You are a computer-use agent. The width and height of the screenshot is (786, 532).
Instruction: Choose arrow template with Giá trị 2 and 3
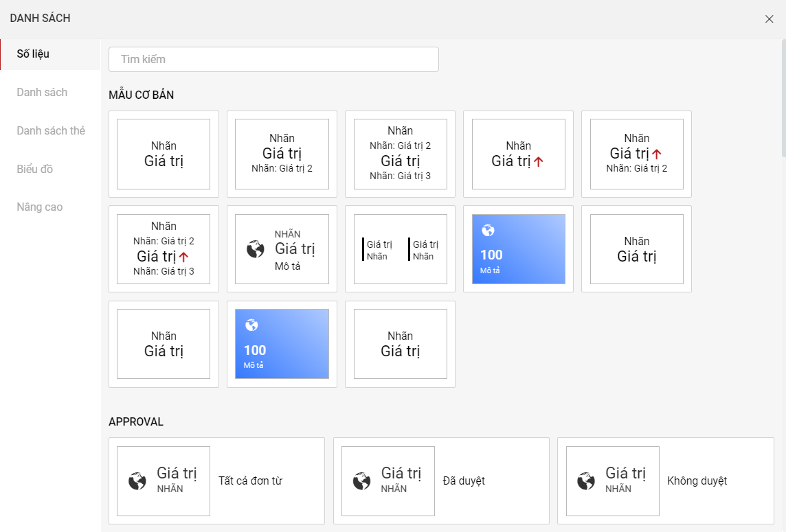164,248
